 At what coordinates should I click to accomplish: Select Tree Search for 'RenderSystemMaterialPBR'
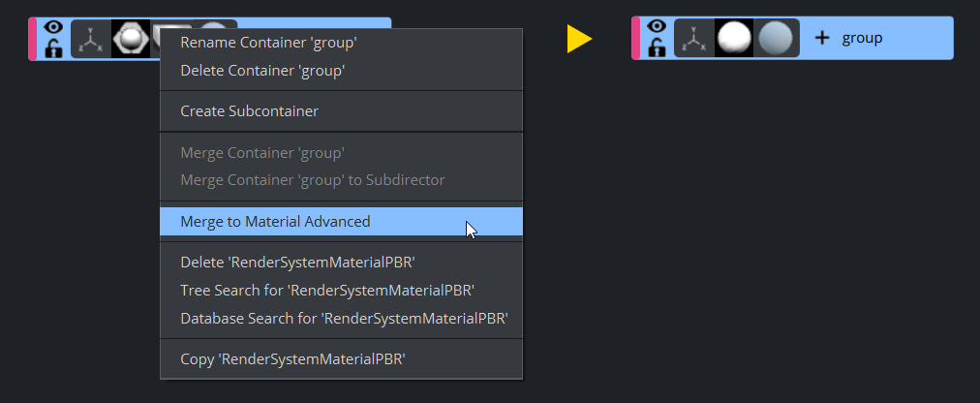(326, 290)
